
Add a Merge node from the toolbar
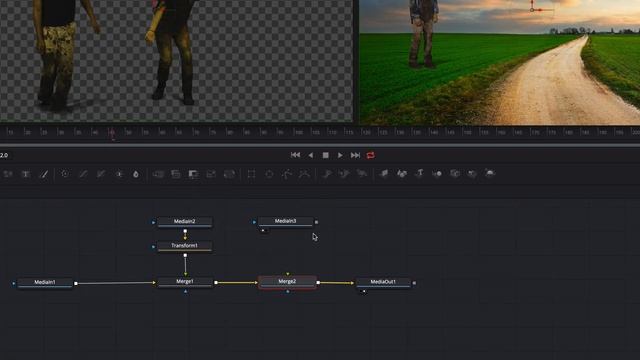pos(158,174)
